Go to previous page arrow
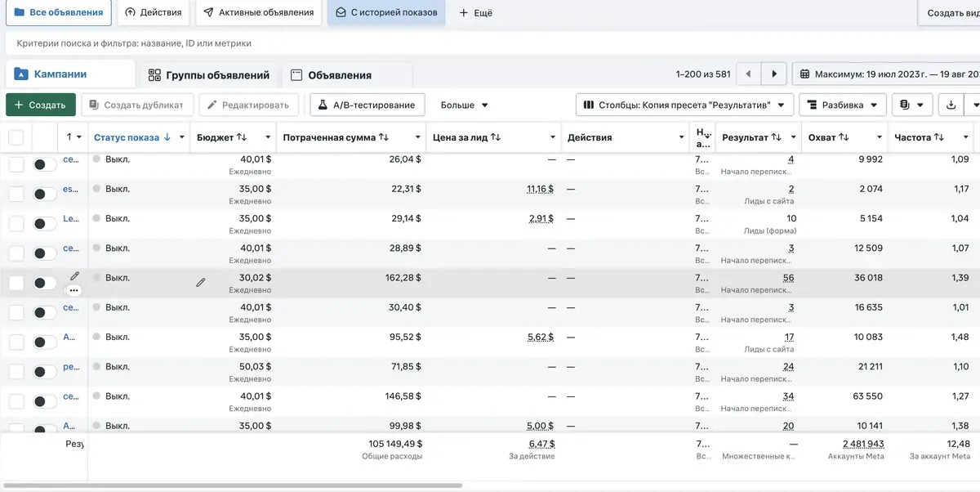Screen dimensions: 980x492 [x=749, y=74]
